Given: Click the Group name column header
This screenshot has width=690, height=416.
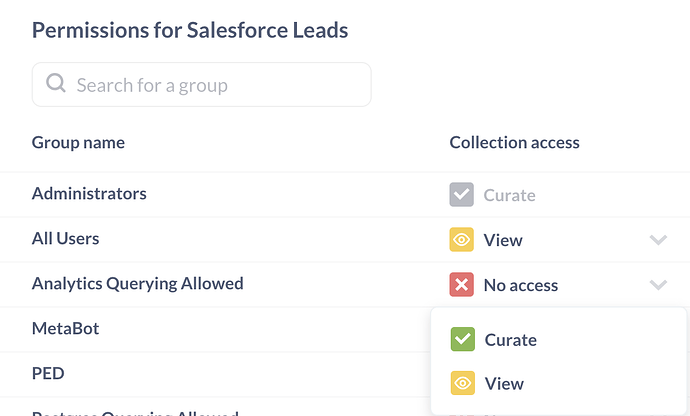Looking at the screenshot, I should (x=78, y=143).
